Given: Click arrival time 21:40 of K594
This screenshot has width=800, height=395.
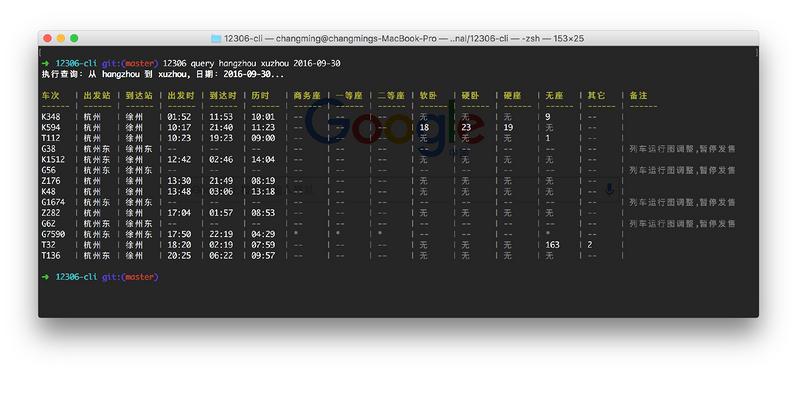Looking at the screenshot, I should tap(221, 128).
